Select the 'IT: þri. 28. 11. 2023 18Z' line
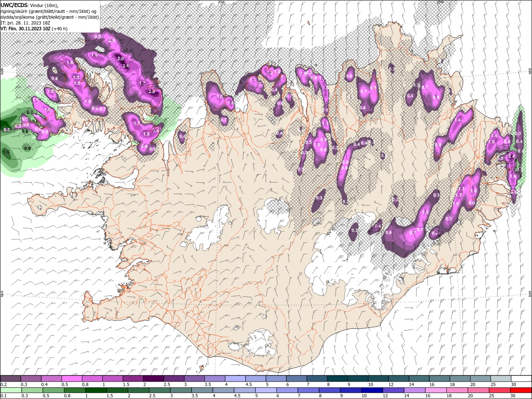 [25, 23]
